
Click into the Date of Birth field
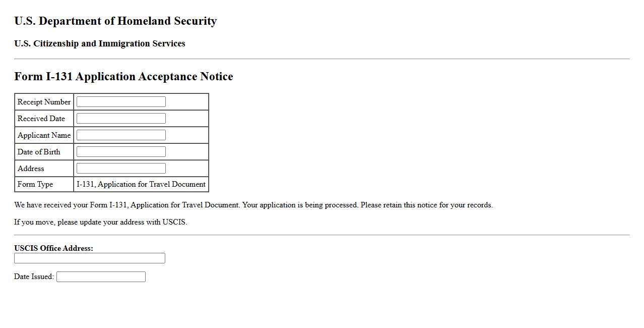pos(121,152)
